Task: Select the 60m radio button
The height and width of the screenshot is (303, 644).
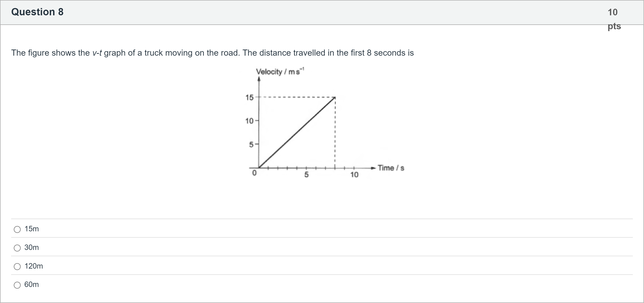Action: click(17, 285)
